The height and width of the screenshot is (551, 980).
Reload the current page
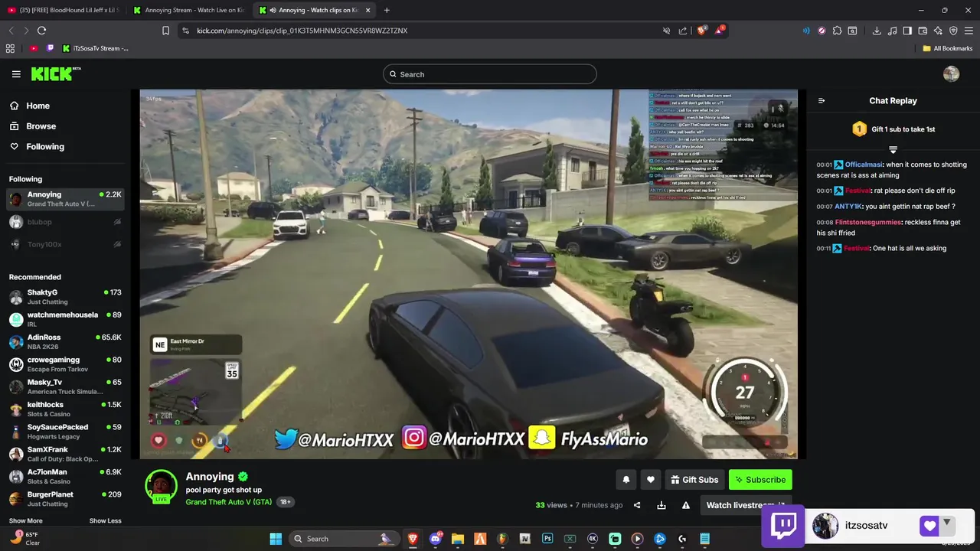[x=41, y=31]
